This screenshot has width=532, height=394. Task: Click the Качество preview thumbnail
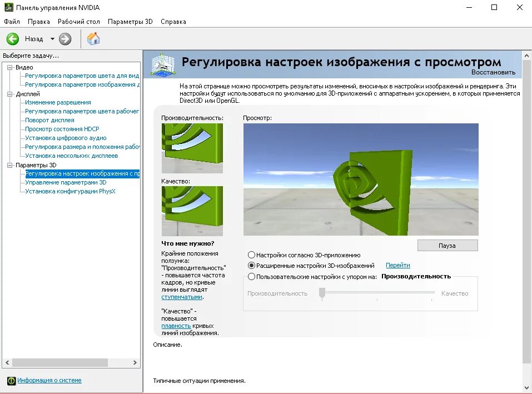pyautogui.click(x=192, y=211)
